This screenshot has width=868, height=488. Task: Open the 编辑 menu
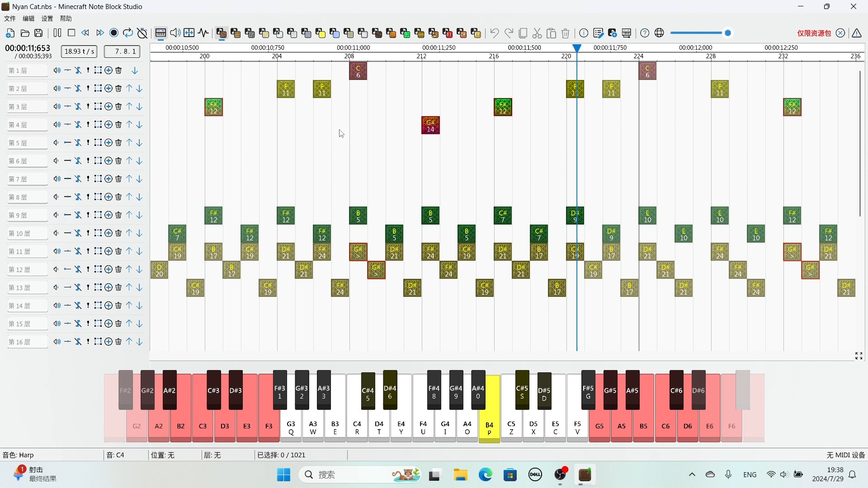click(x=28, y=19)
